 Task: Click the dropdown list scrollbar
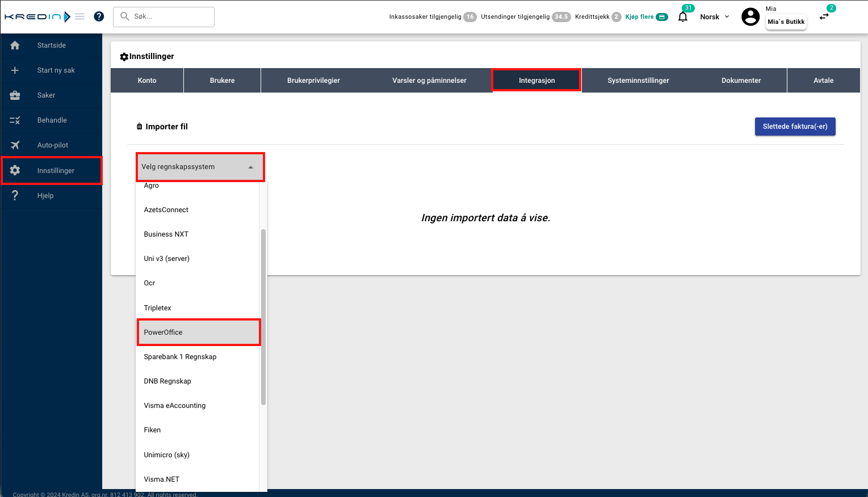(263, 317)
